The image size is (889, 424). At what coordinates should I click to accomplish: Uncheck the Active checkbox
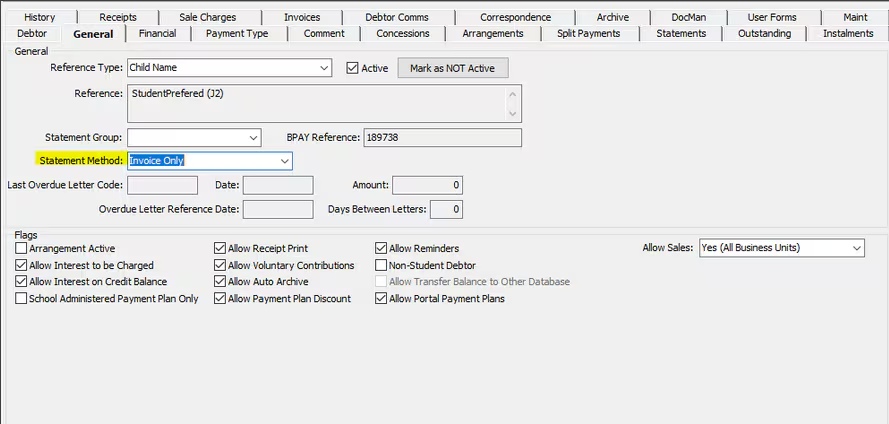[353, 68]
